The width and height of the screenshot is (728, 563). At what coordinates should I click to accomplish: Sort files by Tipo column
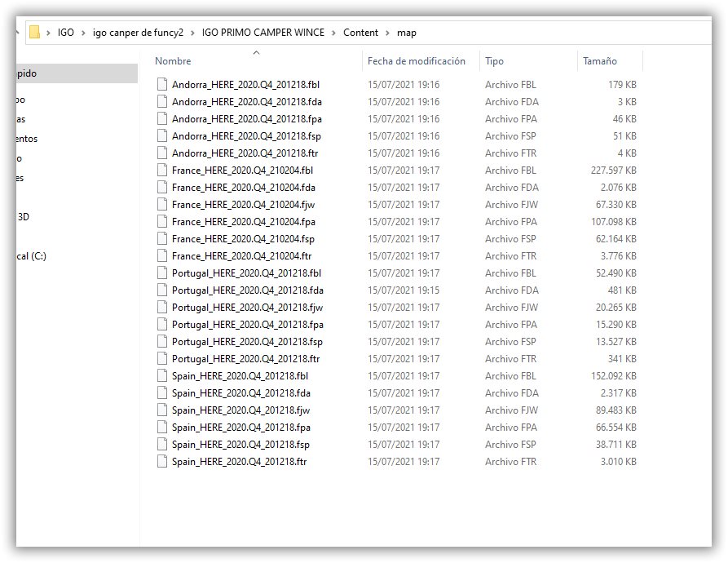(x=494, y=61)
